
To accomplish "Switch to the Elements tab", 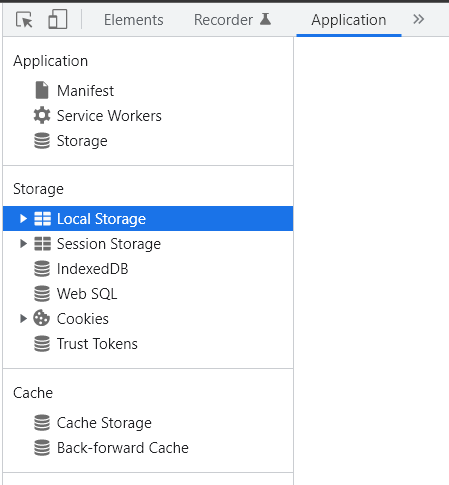I will (134, 20).
